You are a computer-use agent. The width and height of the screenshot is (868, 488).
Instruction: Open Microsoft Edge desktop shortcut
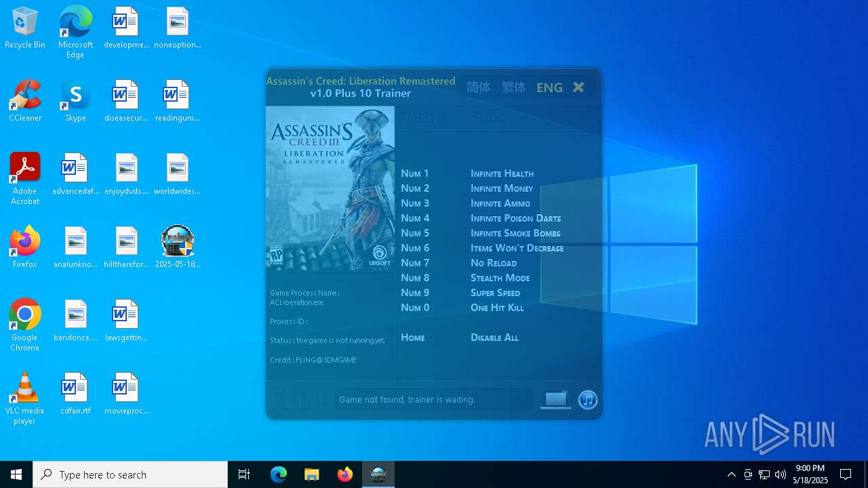click(x=75, y=33)
